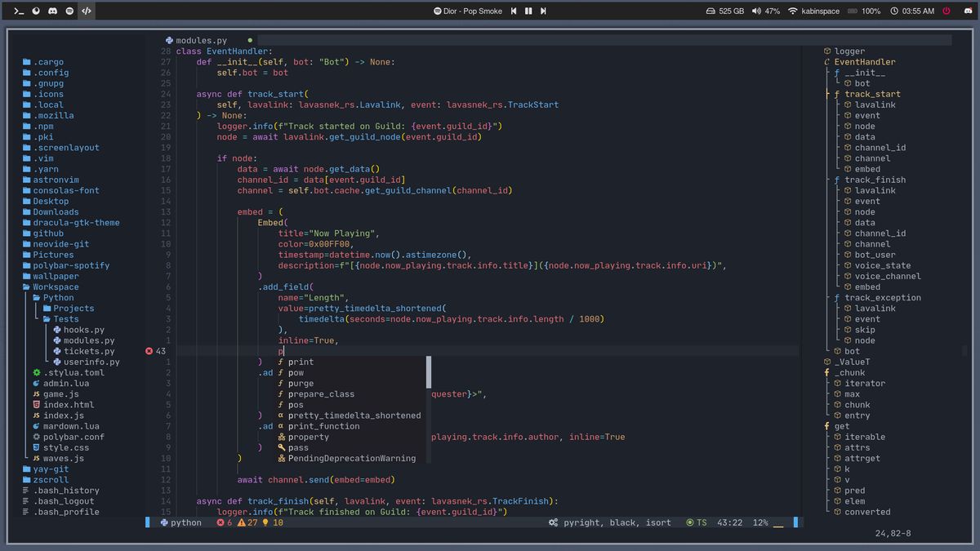Select EventHandler class in symbols outline
Screen dimensions: 980x551
point(864,62)
